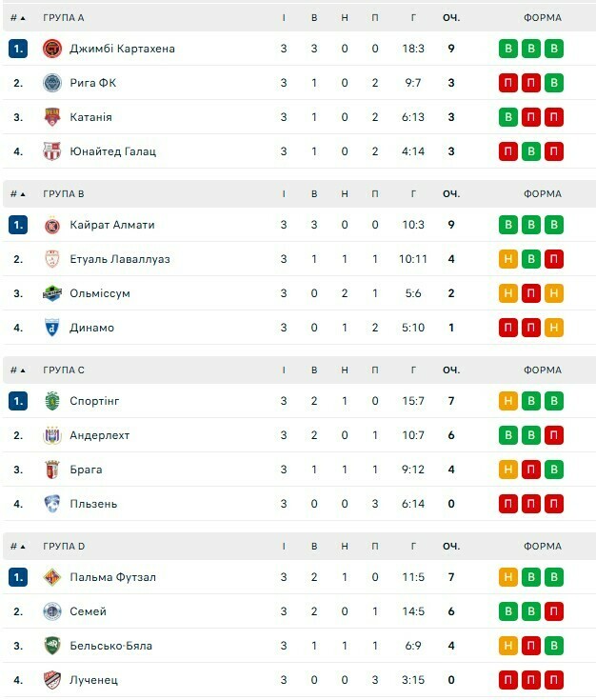Sort Група C by ОЧ. column
Screen dimensions: 596x700
(x=451, y=370)
